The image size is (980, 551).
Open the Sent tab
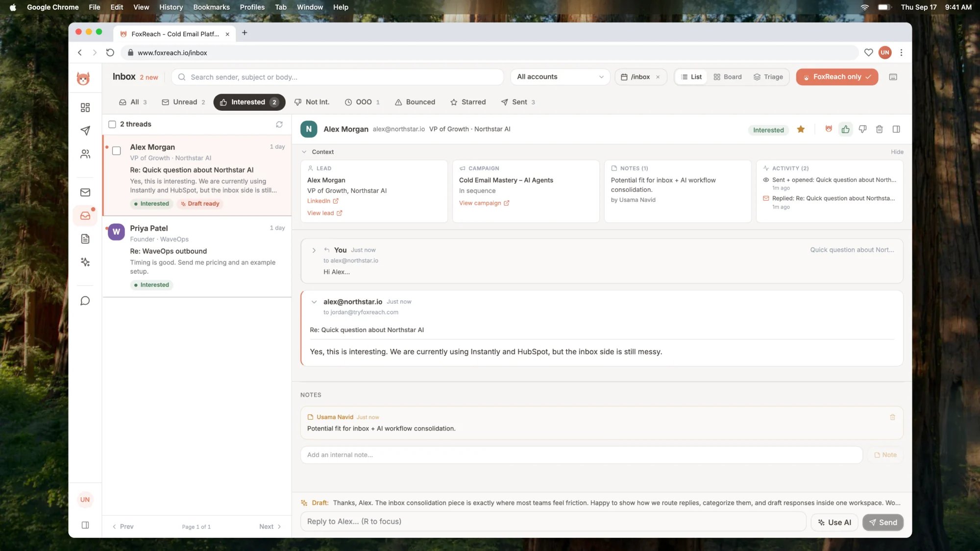point(518,102)
